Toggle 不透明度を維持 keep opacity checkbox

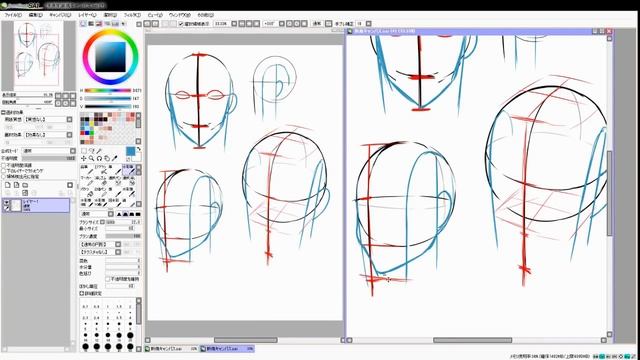click(x=108, y=279)
